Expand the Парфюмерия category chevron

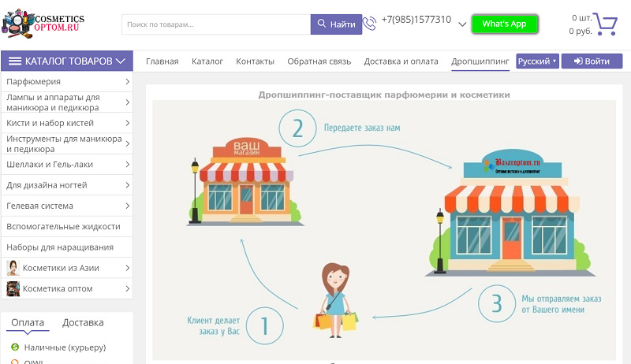pyautogui.click(x=127, y=82)
